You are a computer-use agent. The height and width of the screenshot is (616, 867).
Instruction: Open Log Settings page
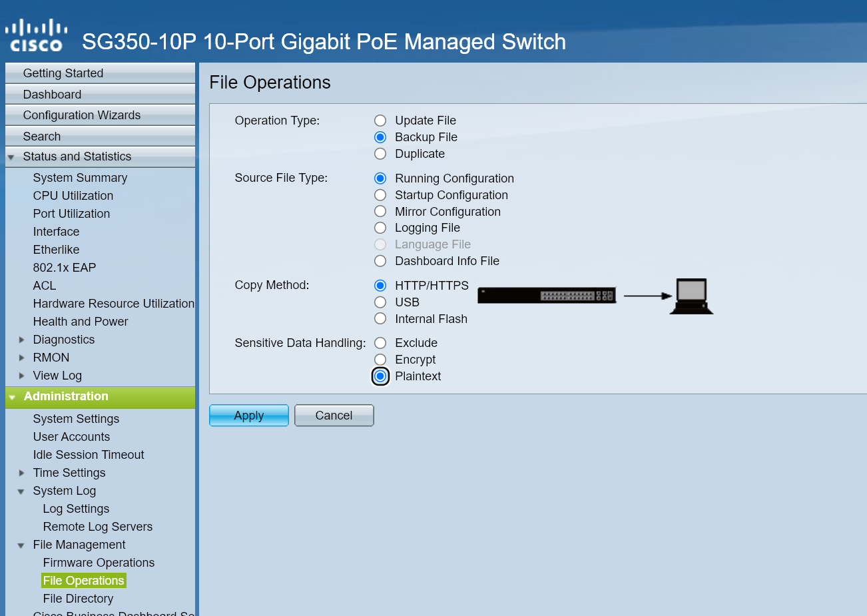pos(76,509)
